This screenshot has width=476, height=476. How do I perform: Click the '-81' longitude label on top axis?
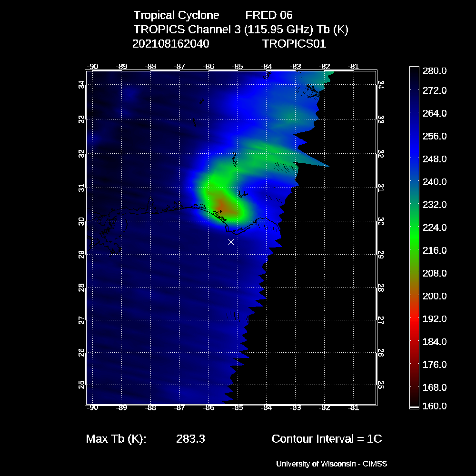coord(353,67)
